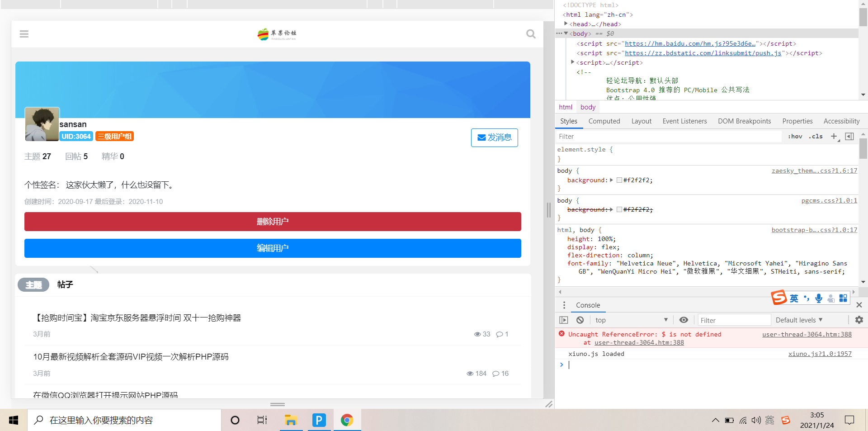Open the pgcms.css?1.0:1 source link

pyautogui.click(x=829, y=200)
